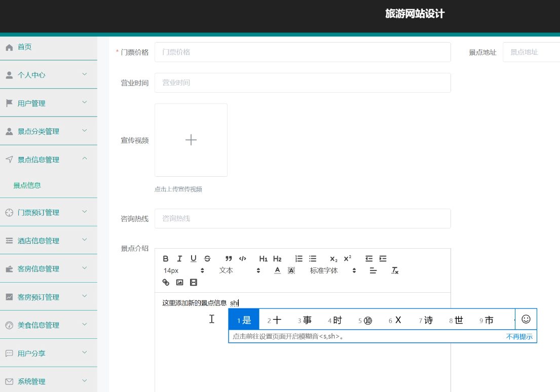This screenshot has height=392, width=560.
Task: Open the 标准字体 font family dropdown
Action: click(x=333, y=270)
